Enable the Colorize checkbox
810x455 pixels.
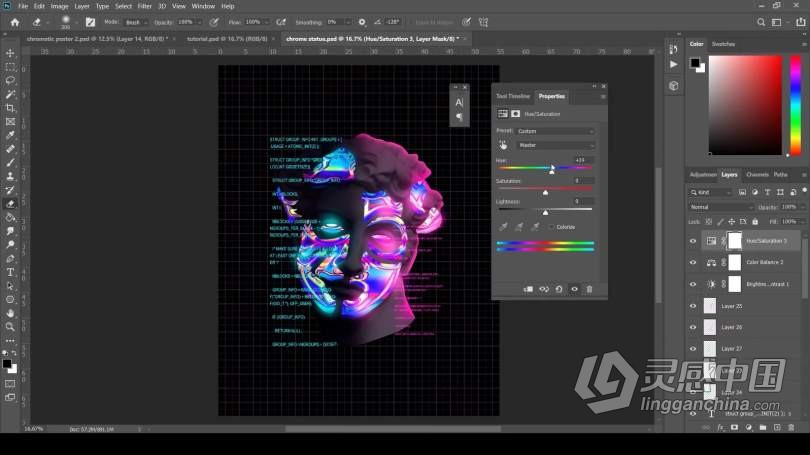549,227
